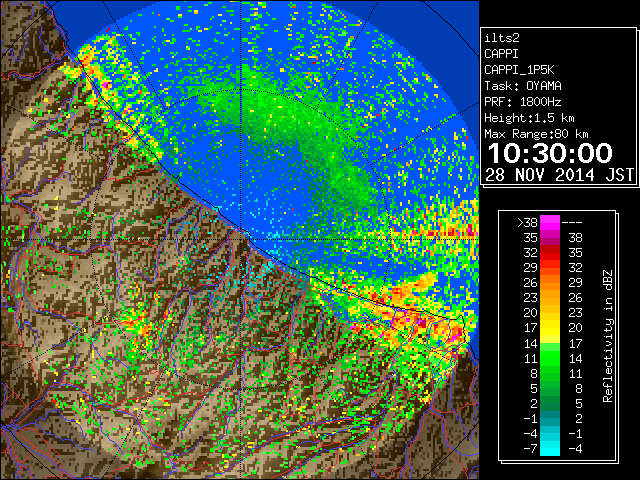Select the 10:30:00 timestamp
The height and width of the screenshot is (480, 640).
tap(550, 153)
